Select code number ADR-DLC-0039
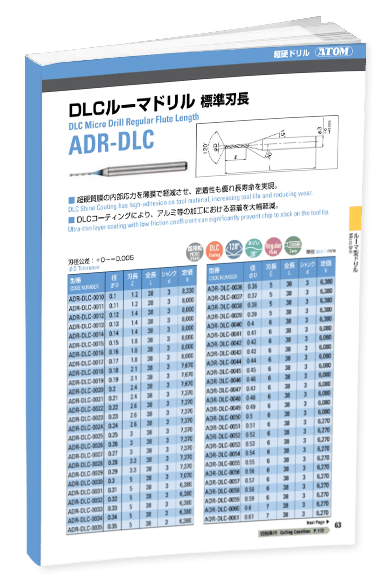This screenshot has height=588, width=389. click(x=224, y=316)
